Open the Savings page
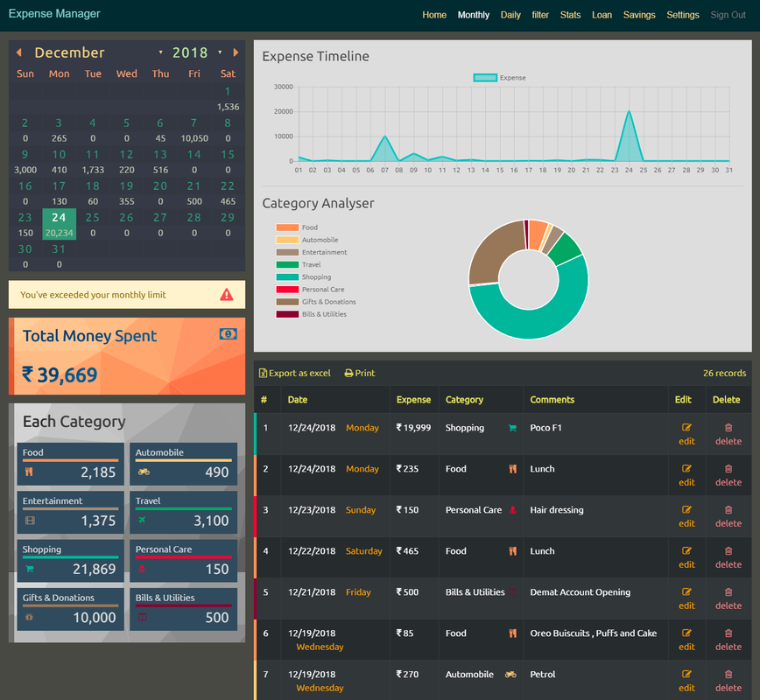This screenshot has height=700, width=760. coord(639,15)
